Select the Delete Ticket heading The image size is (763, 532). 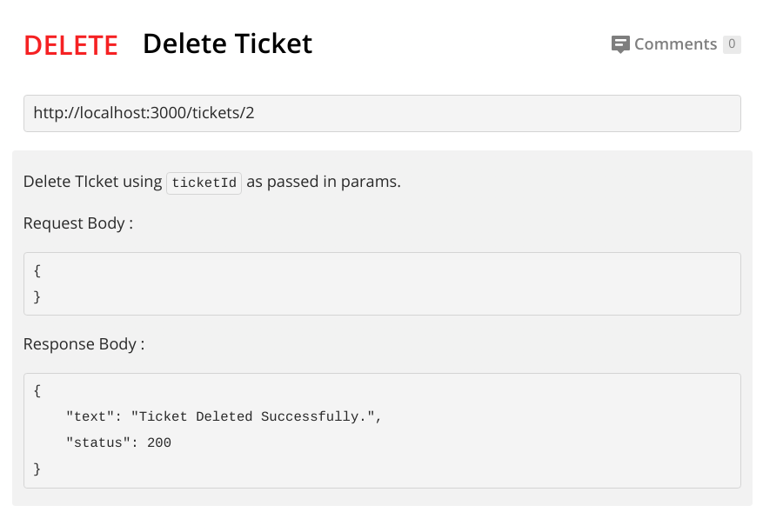[227, 43]
